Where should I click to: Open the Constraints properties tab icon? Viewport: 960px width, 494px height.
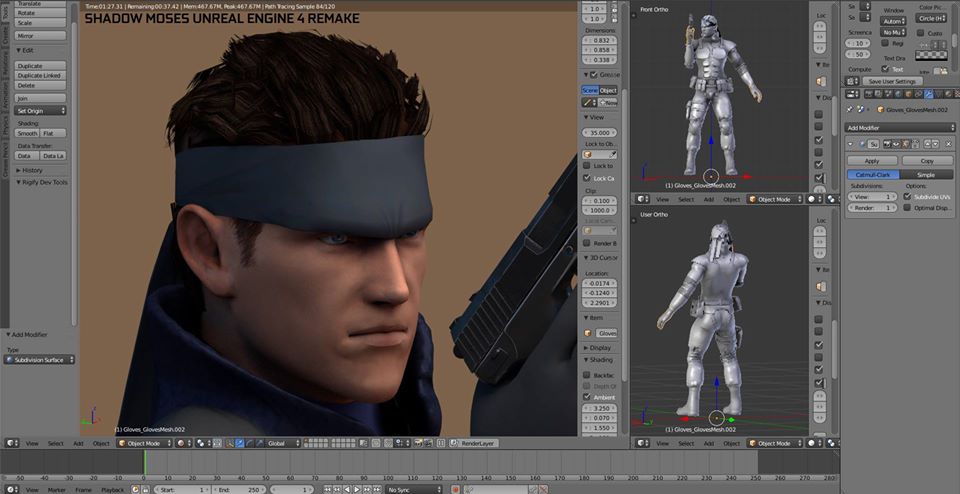click(918, 94)
